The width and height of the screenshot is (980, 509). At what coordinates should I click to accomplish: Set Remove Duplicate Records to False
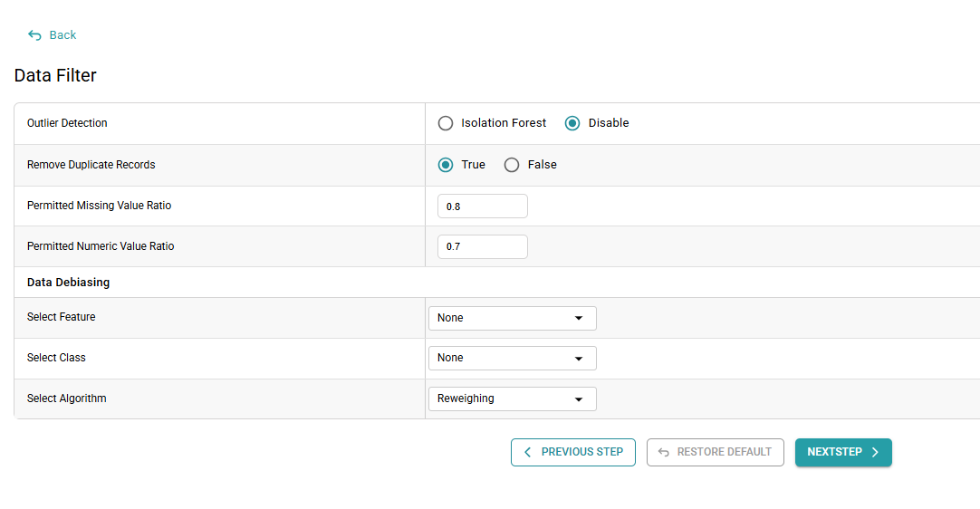click(x=512, y=165)
